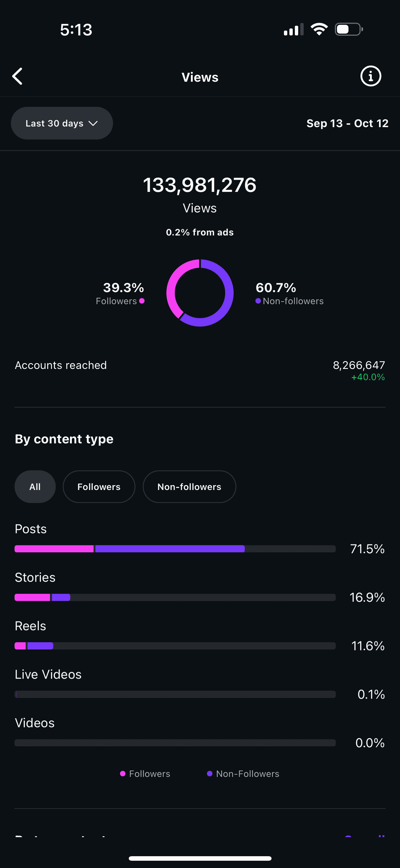Tap the battery status icon

(348, 29)
